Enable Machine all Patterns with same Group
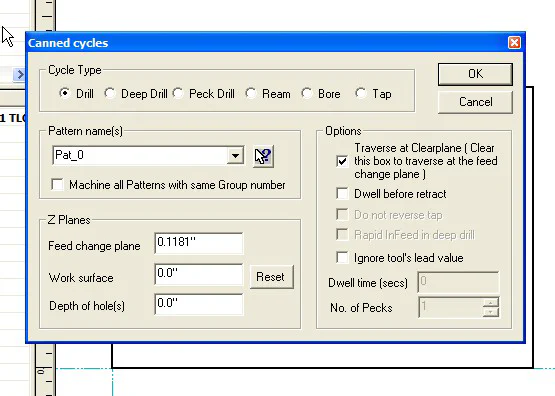The image size is (555, 396). point(57,185)
